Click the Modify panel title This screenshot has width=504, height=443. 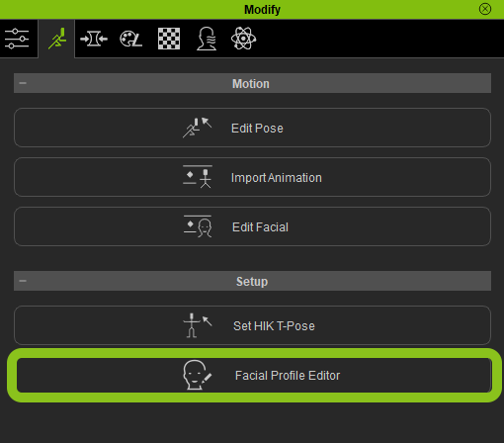pos(262,10)
